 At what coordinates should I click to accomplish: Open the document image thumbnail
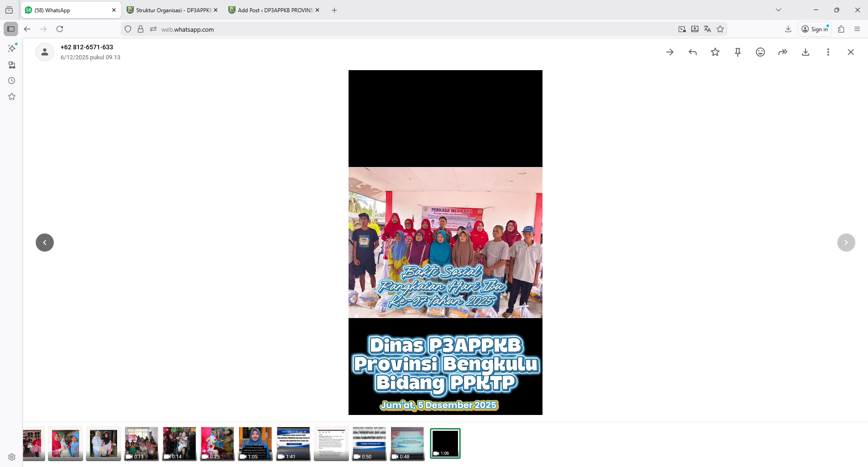click(331, 443)
